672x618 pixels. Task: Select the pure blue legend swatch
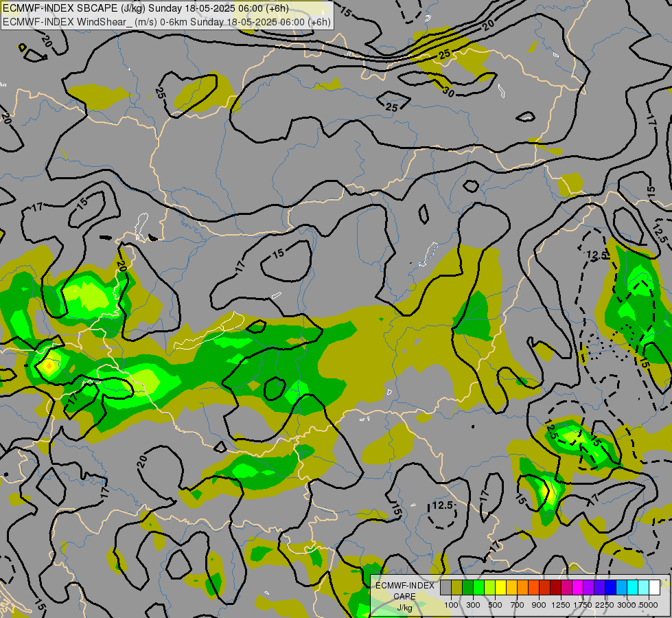tap(611, 587)
